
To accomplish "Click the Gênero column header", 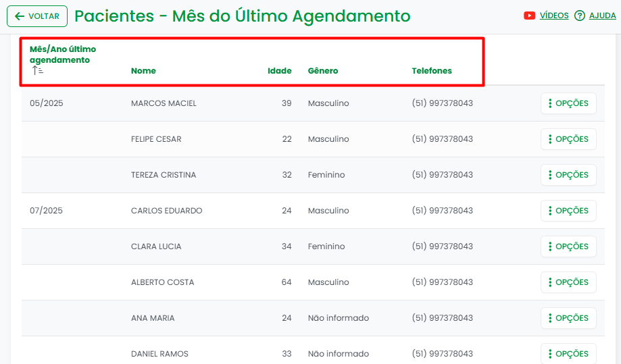I will tap(323, 71).
